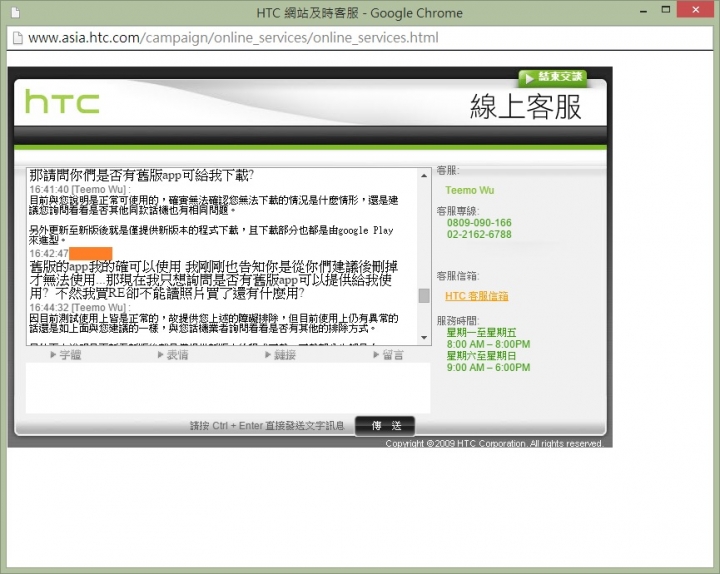Click the 16:42:47 message timestamp
This screenshot has height=574, width=720.
coord(49,253)
